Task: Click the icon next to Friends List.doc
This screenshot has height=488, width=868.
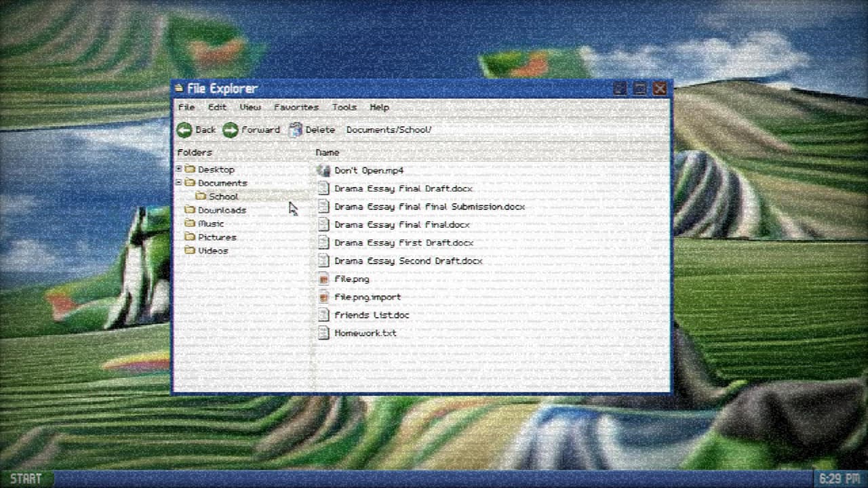Action: [323, 315]
